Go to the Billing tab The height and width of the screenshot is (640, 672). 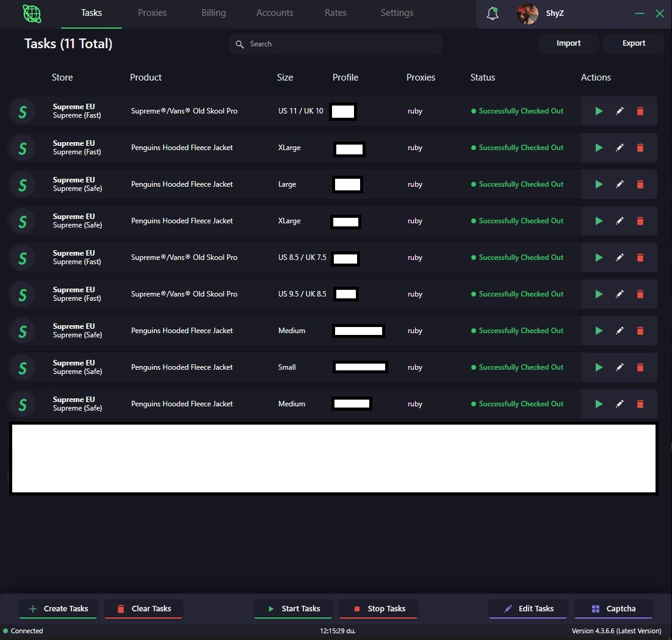[x=214, y=13]
